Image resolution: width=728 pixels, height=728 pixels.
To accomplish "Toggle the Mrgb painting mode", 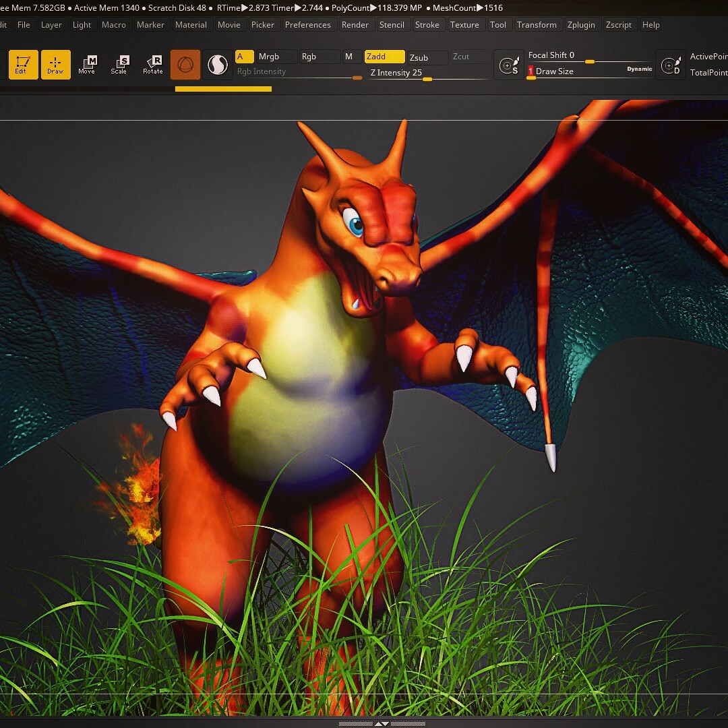I will (268, 57).
